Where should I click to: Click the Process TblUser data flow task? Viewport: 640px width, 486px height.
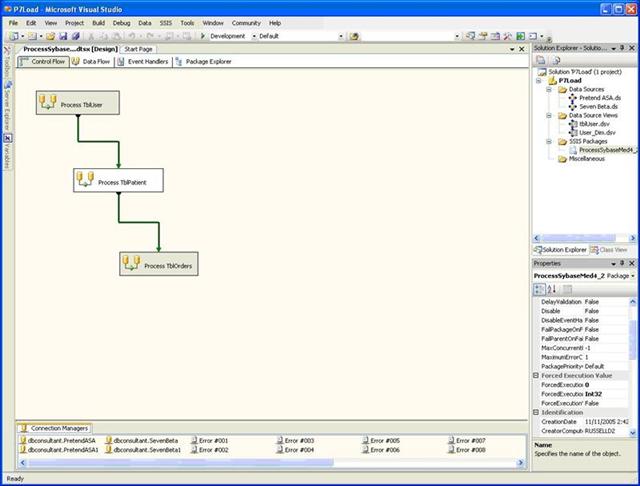click(x=78, y=103)
